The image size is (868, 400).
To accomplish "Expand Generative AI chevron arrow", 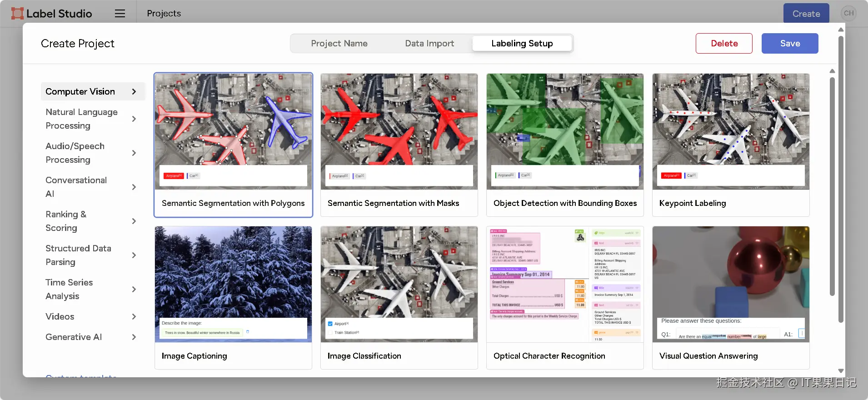I will (134, 337).
